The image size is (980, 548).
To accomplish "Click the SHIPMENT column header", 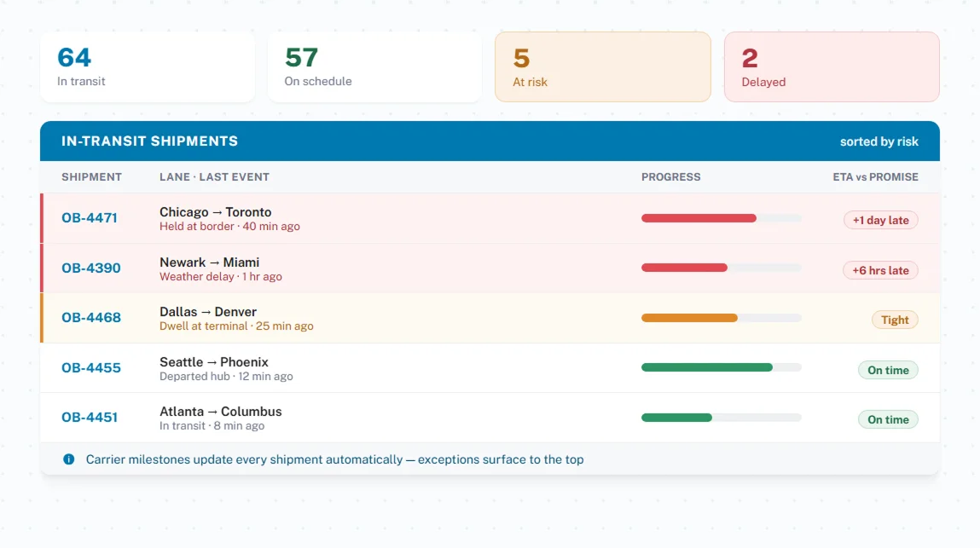I will [91, 176].
